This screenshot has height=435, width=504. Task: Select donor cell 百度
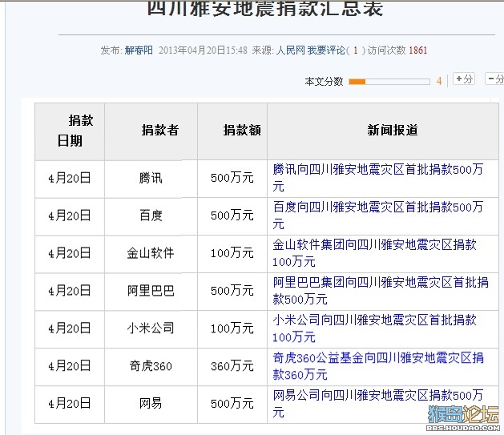pos(151,215)
